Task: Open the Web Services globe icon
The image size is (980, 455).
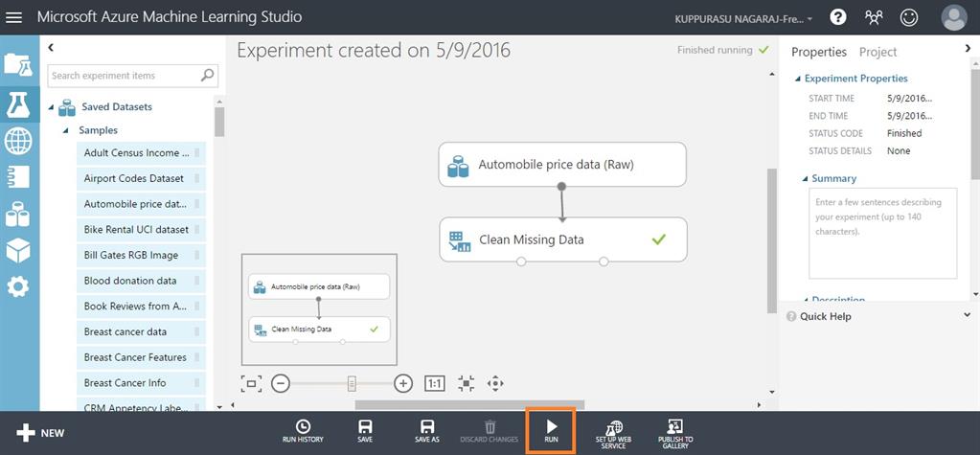Action: pos(18,141)
